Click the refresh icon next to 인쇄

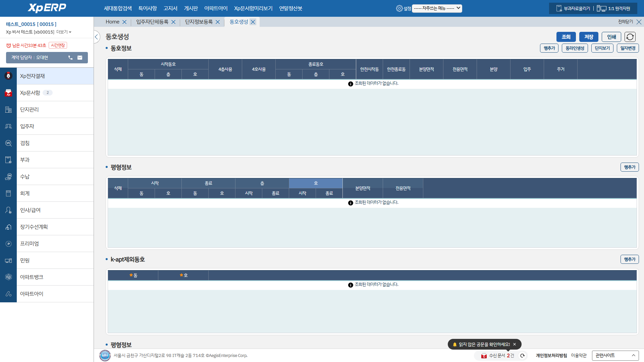point(630,37)
